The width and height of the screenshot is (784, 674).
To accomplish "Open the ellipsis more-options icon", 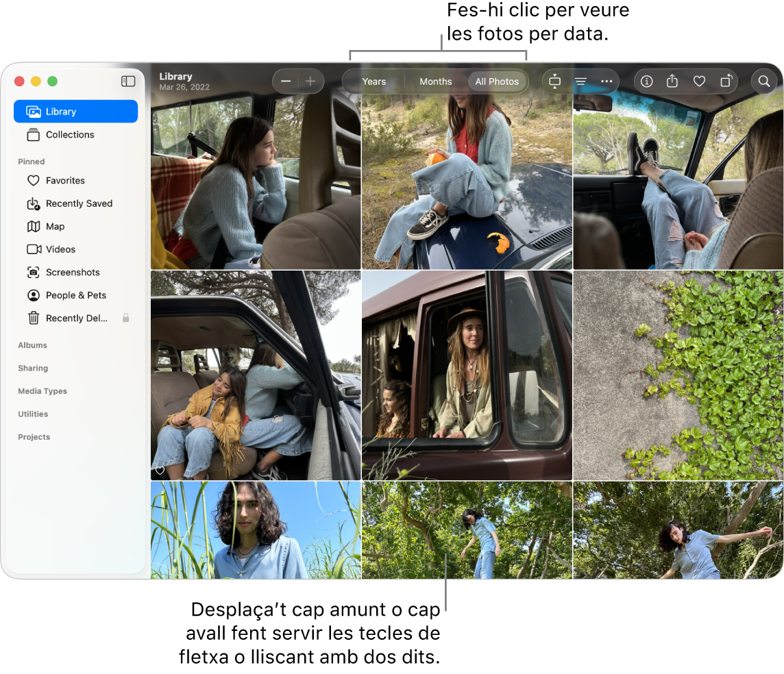I will point(606,81).
